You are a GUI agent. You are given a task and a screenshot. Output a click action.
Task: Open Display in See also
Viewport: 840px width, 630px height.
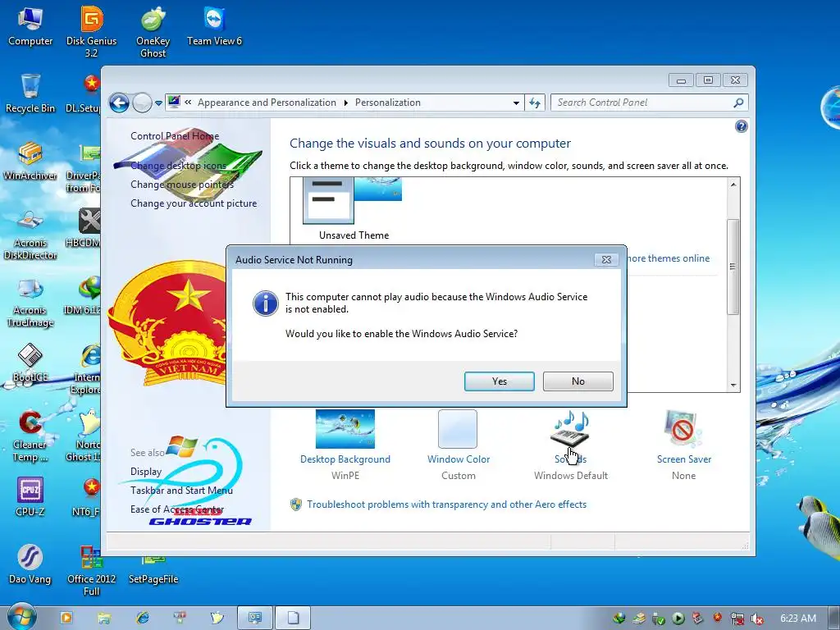pos(146,472)
